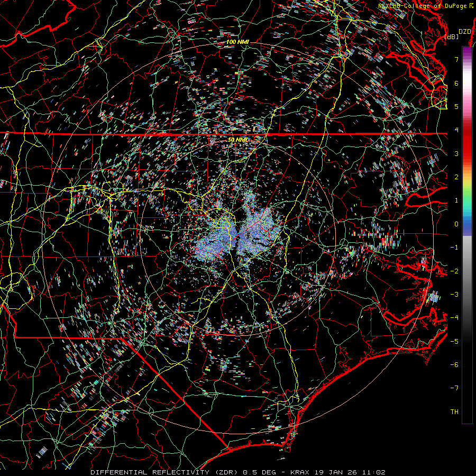476x476 pixels.
Task: Click the -6 dB value on the color scale
Action: (454, 365)
